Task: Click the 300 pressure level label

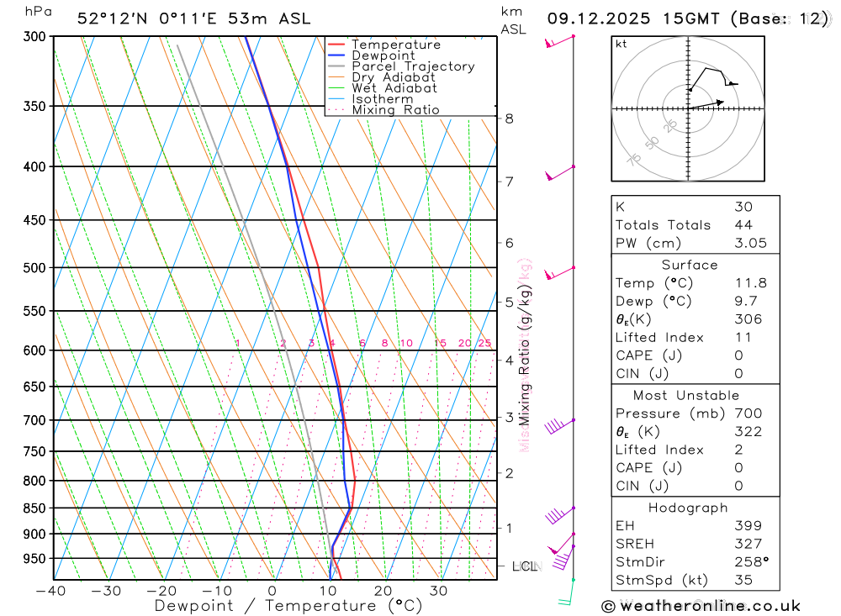Action: point(34,36)
